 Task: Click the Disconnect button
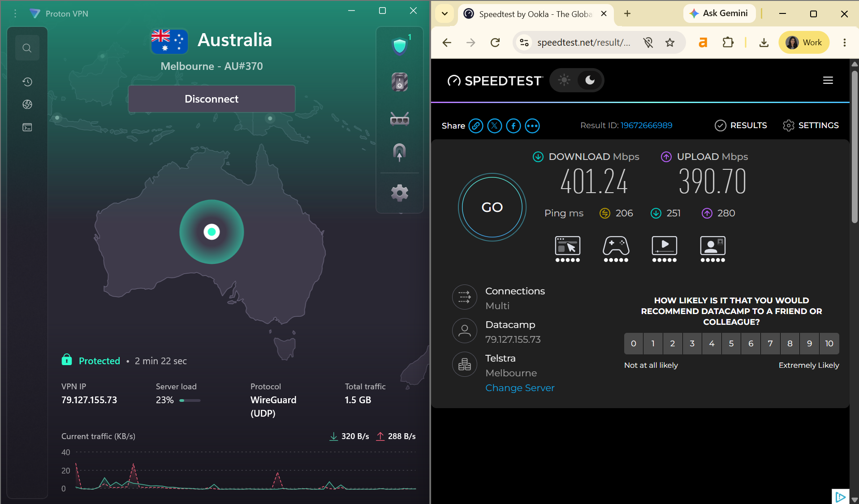(212, 99)
